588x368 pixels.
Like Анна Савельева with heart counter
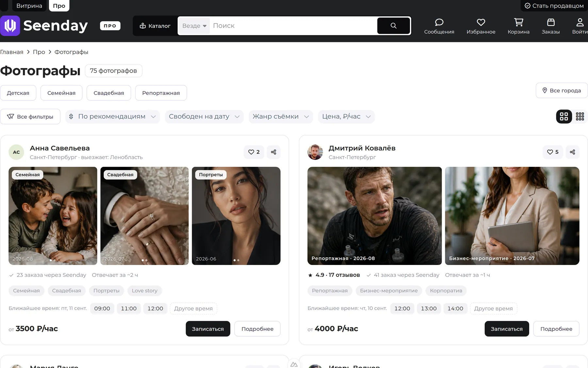[254, 152]
